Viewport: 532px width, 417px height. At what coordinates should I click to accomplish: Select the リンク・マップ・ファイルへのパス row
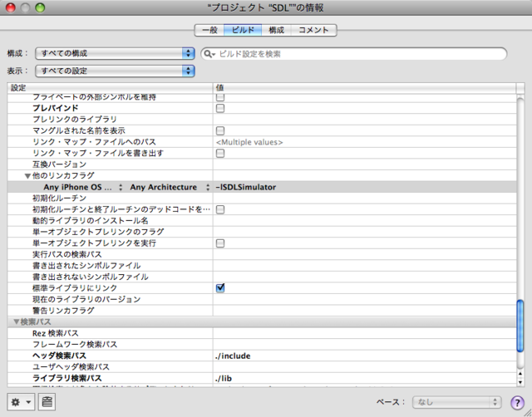262,142
